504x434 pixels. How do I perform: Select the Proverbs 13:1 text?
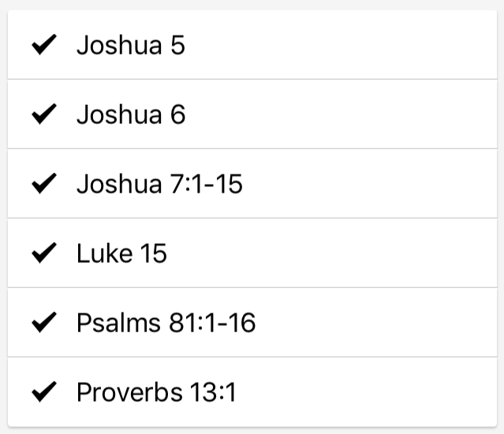(x=156, y=392)
